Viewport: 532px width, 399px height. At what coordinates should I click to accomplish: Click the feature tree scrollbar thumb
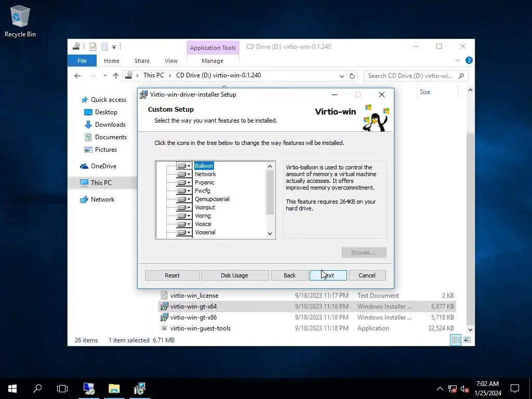point(270,192)
